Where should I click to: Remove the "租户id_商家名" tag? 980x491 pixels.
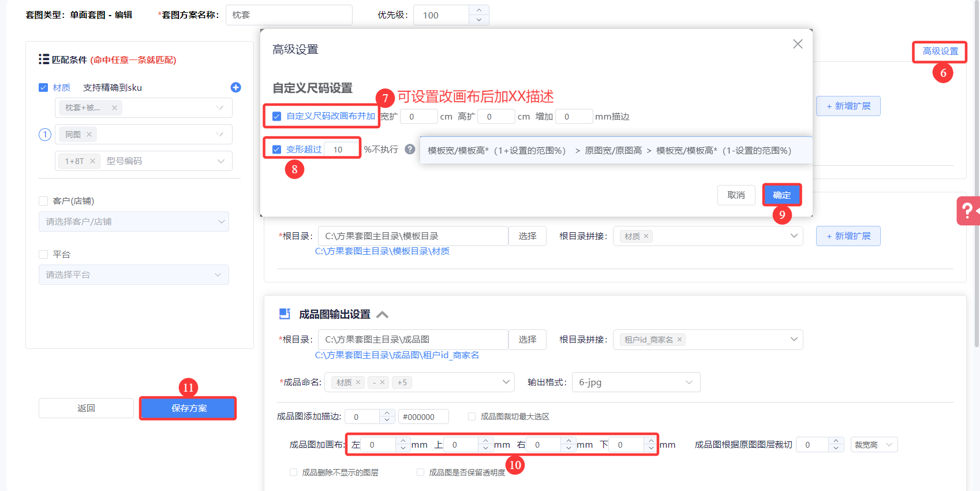click(679, 340)
